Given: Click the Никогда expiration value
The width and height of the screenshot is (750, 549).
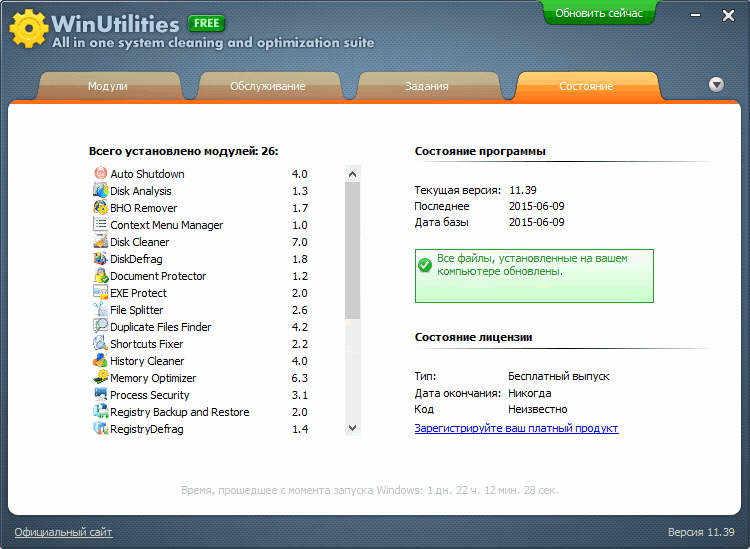Looking at the screenshot, I should coord(529,393).
